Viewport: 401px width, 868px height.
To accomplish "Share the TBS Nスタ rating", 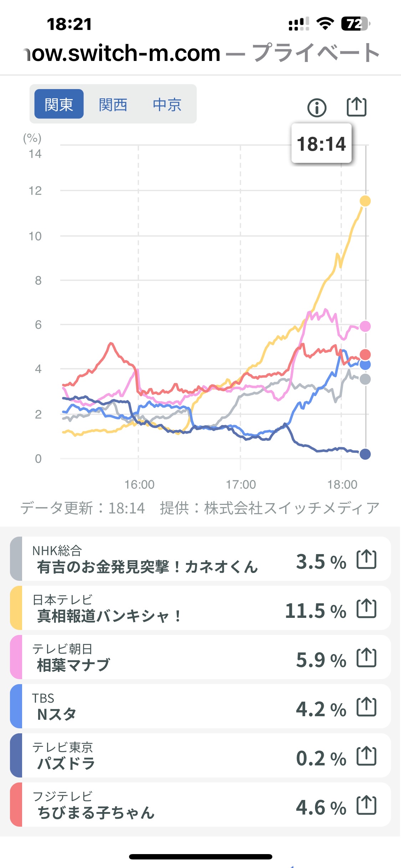I will (x=366, y=707).
